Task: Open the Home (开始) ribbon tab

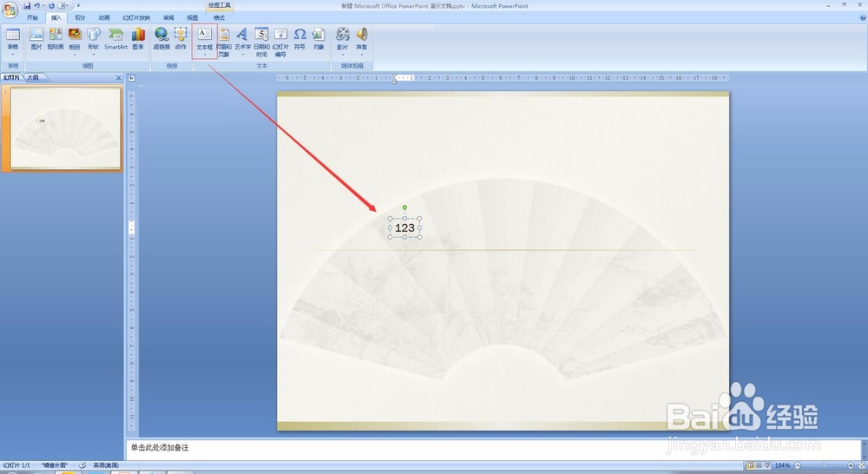Action: coord(33,17)
